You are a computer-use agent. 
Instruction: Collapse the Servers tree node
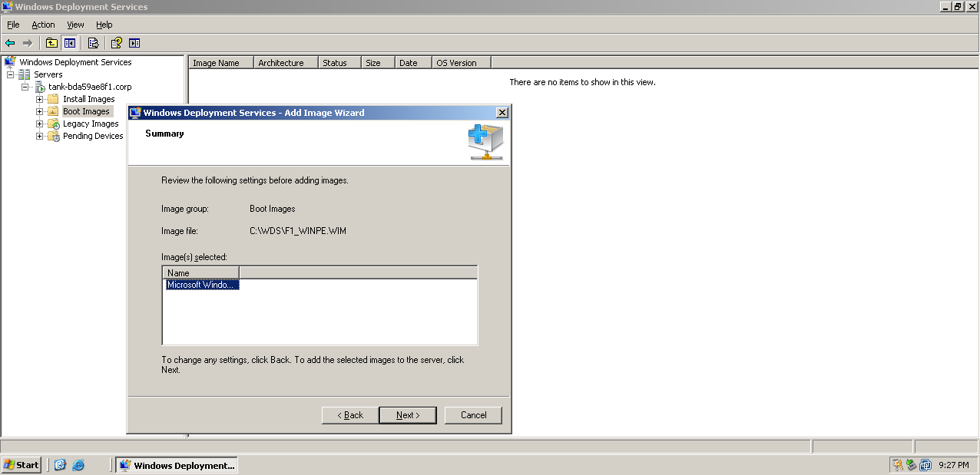tap(11, 74)
